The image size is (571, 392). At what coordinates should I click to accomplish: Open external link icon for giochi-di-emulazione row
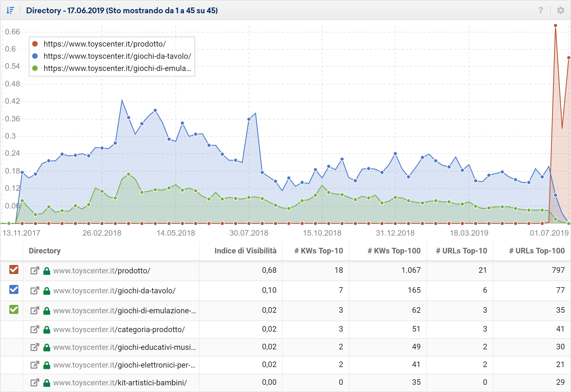[x=35, y=310]
